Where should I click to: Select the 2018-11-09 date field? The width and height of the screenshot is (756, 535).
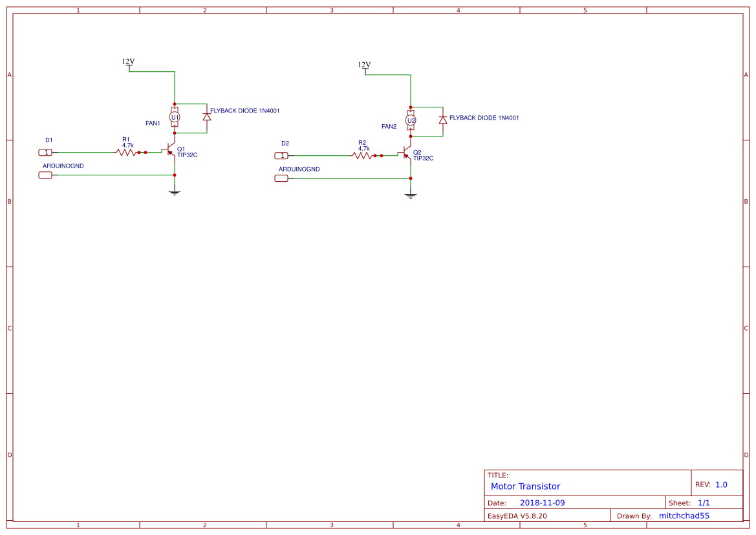(543, 502)
